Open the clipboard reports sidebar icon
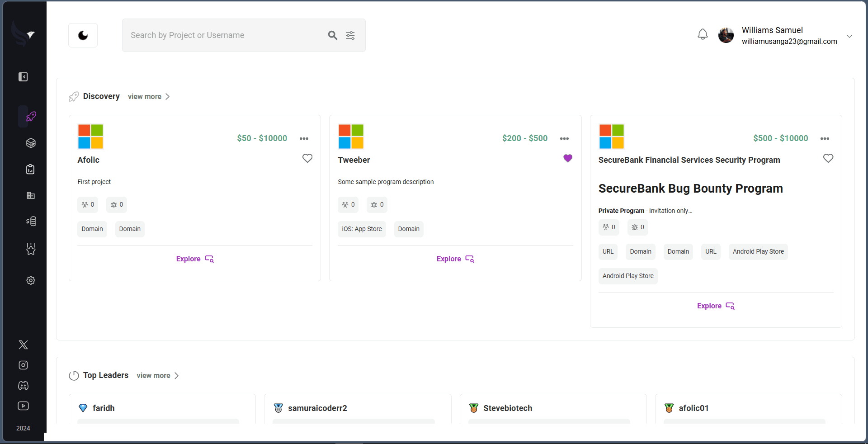 click(x=30, y=169)
